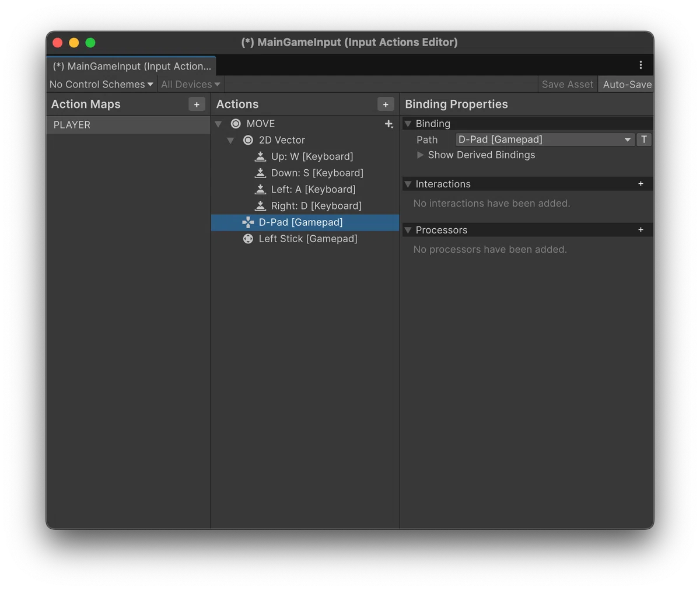Image resolution: width=700 pixels, height=590 pixels.
Task: Click the Up: W binding icon
Action: (260, 156)
